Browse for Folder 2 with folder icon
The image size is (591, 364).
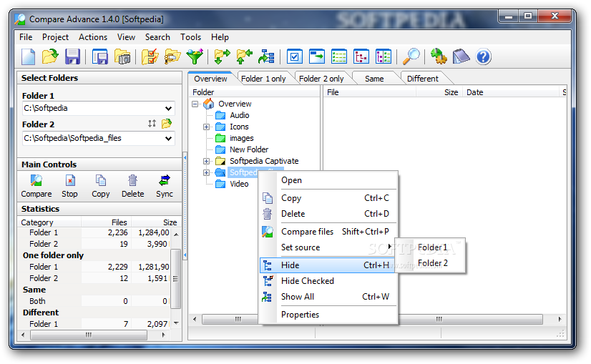[x=167, y=124]
